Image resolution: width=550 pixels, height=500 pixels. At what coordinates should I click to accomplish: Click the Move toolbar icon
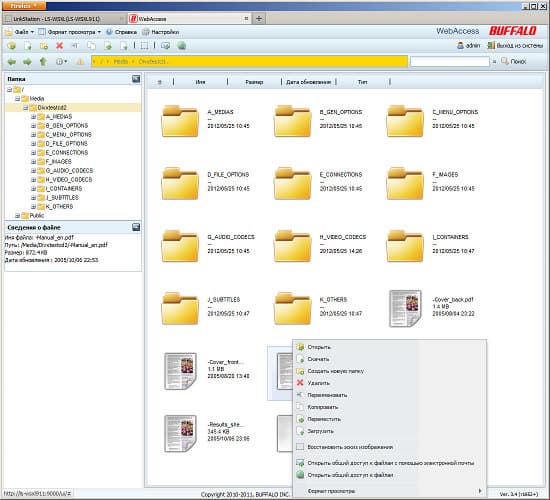(x=108, y=46)
